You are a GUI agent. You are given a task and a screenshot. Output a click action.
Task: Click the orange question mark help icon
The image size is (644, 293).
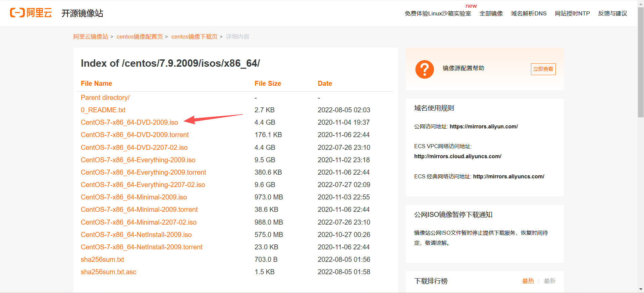click(425, 69)
